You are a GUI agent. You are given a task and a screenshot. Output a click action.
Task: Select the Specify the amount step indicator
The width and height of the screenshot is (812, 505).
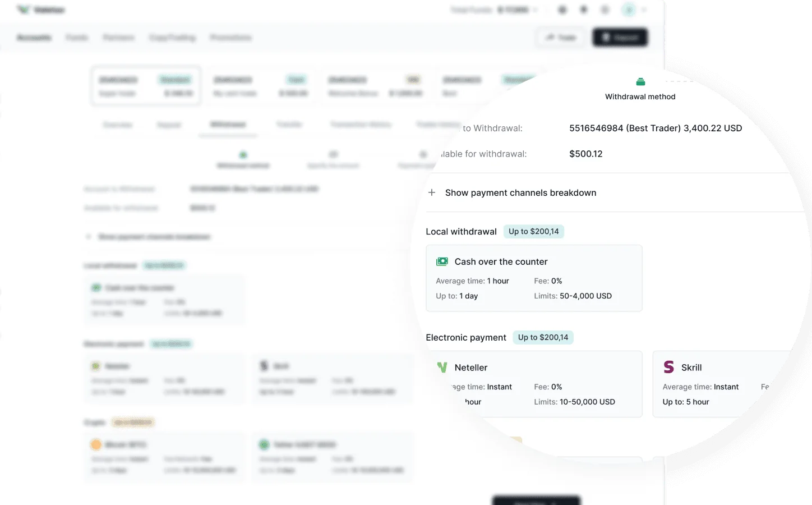click(333, 159)
